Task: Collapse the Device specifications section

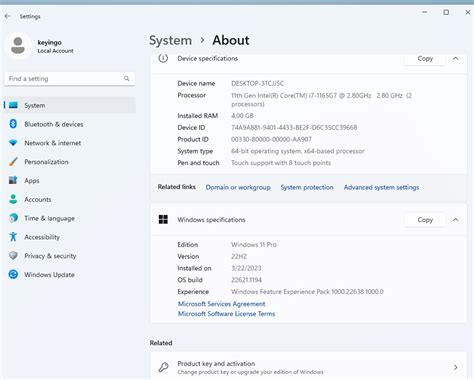Action: (x=455, y=59)
